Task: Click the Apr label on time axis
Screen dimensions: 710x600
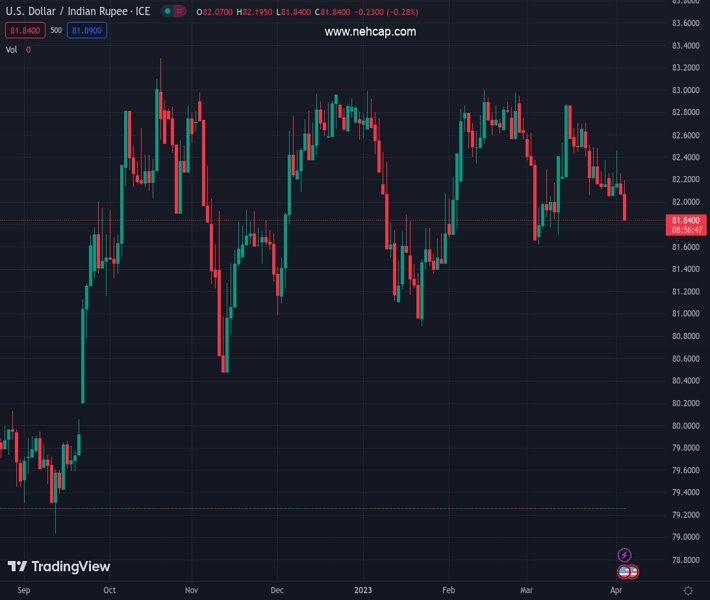Action: [x=617, y=591]
